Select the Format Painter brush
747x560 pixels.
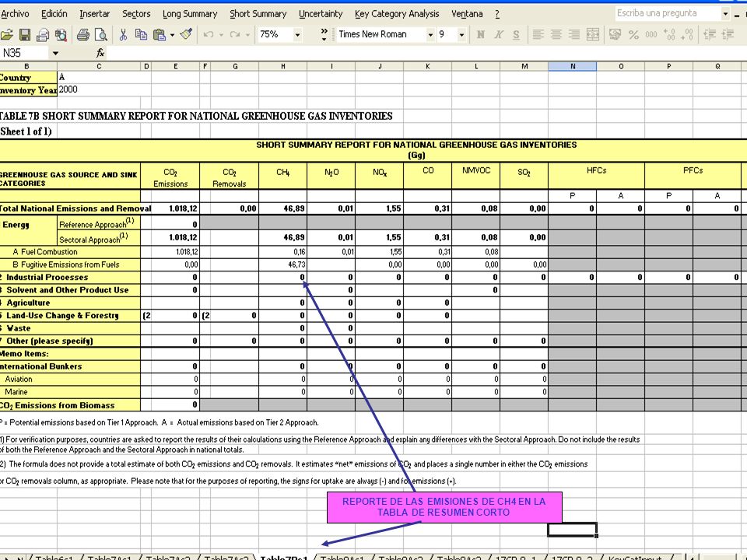tap(186, 34)
